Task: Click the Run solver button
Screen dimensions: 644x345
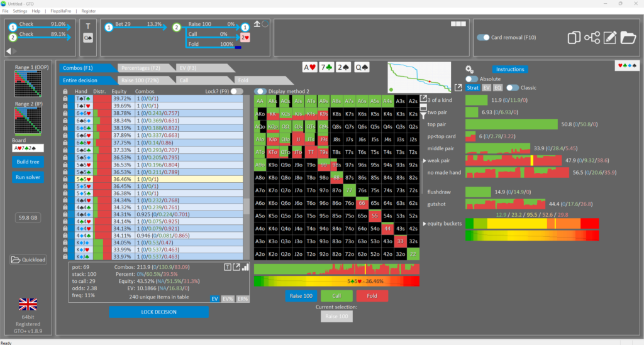Action: (28, 177)
